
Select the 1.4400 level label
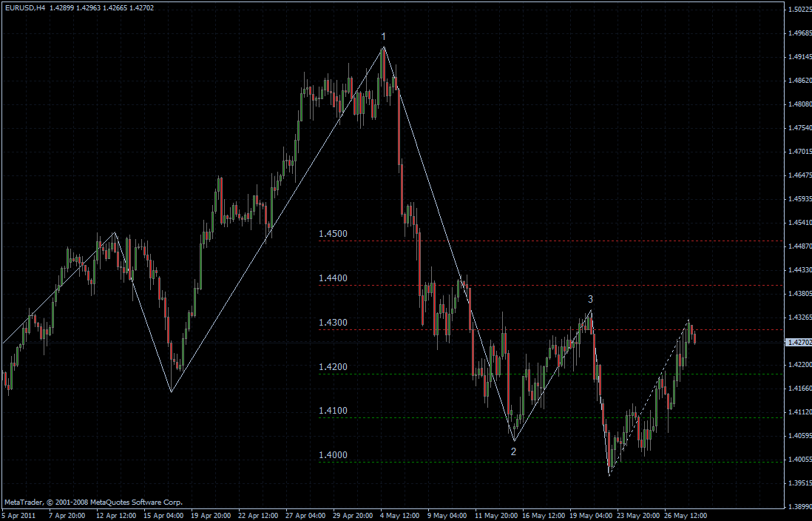pos(333,278)
